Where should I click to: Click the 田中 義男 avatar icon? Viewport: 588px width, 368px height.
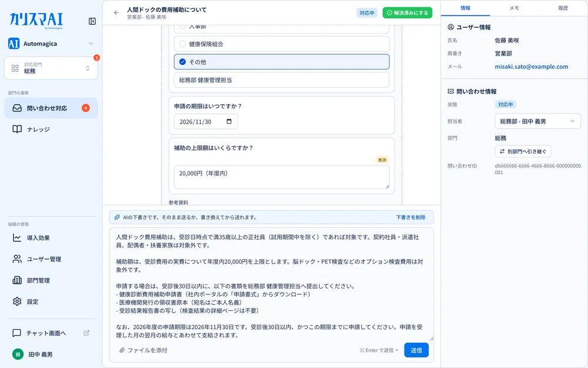pyautogui.click(x=18, y=354)
